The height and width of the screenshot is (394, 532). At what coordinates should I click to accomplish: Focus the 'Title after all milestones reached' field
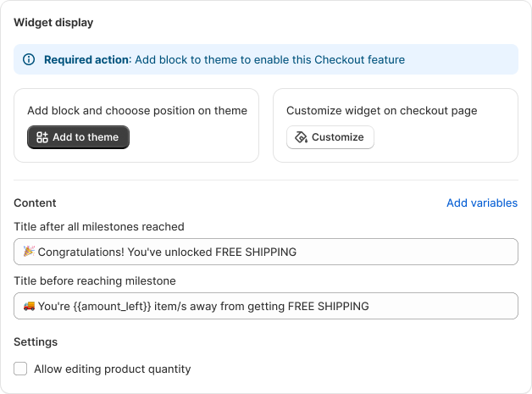point(266,252)
